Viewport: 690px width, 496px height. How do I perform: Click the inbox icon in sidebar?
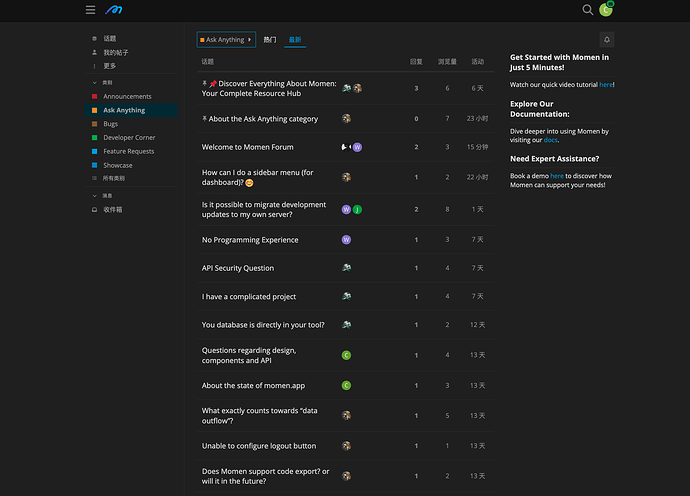pyautogui.click(x=94, y=210)
